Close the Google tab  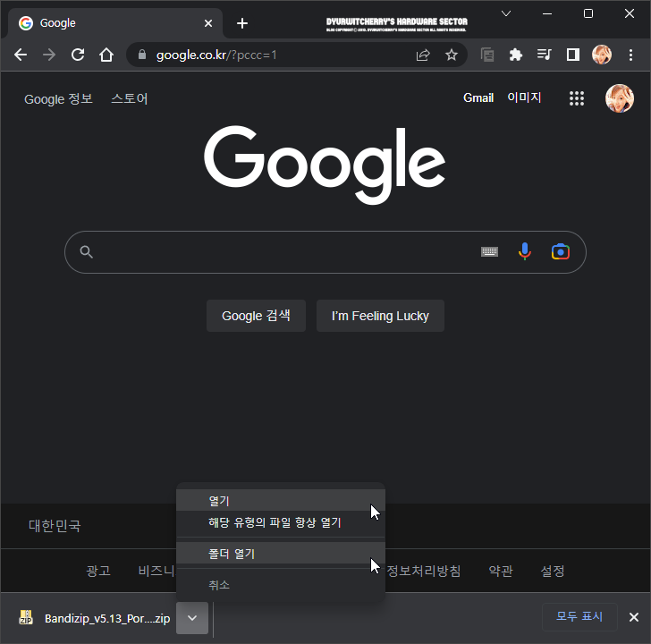(x=208, y=23)
